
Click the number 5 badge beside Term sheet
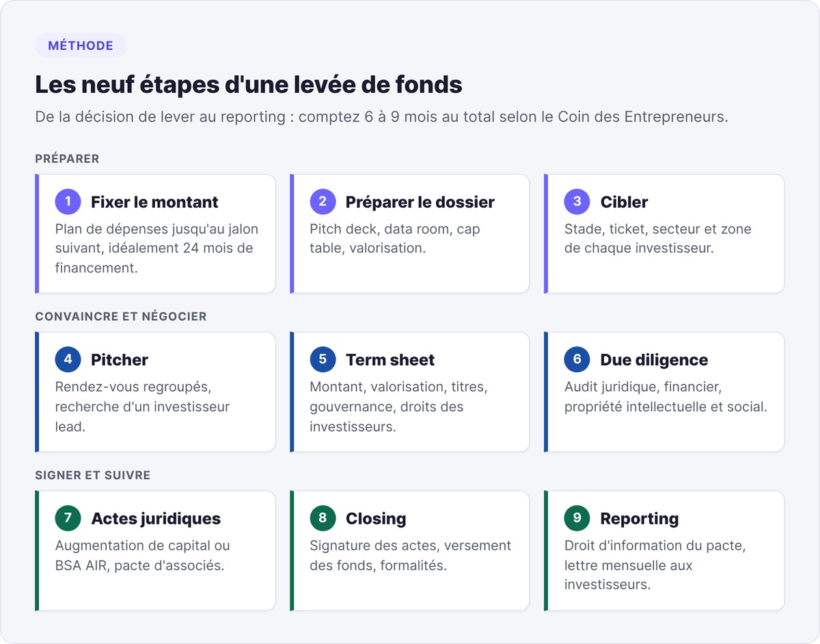[323, 360]
